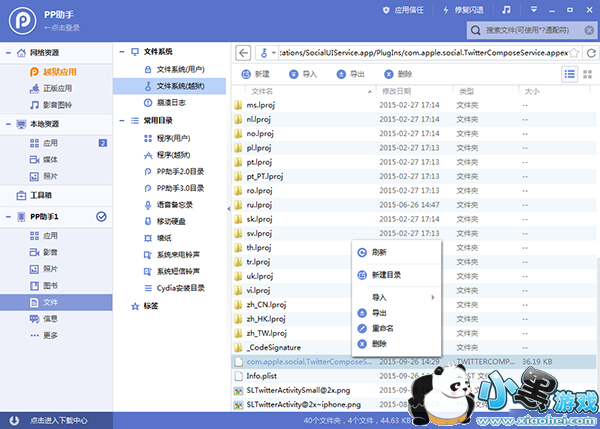The width and height of the screenshot is (600, 429).
Task: Choose 新建目录 in context menu
Action: point(396,275)
